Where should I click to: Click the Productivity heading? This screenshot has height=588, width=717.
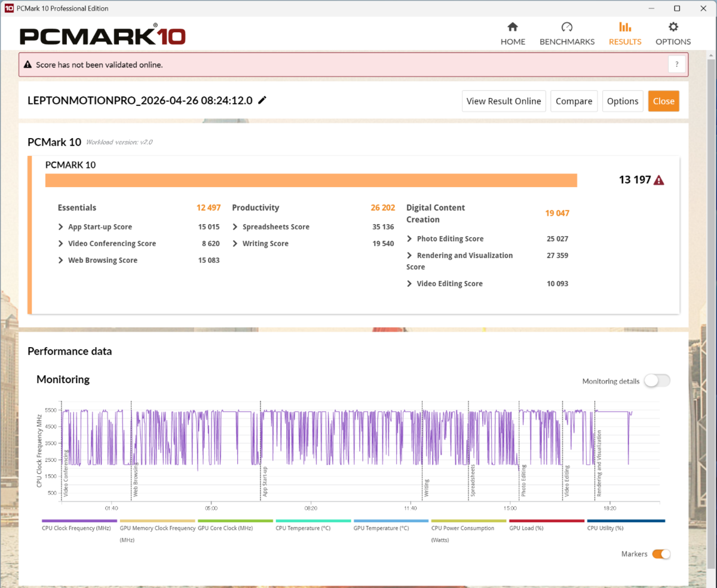(256, 208)
